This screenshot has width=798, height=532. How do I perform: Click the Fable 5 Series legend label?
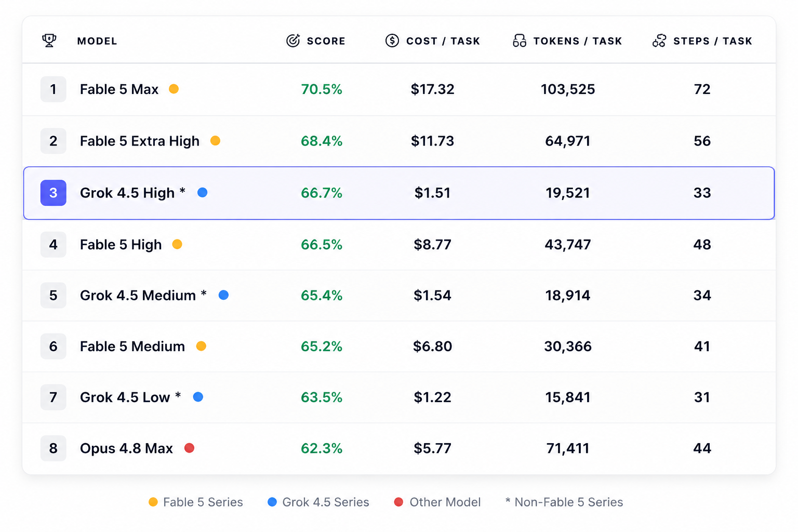pyautogui.click(x=203, y=502)
